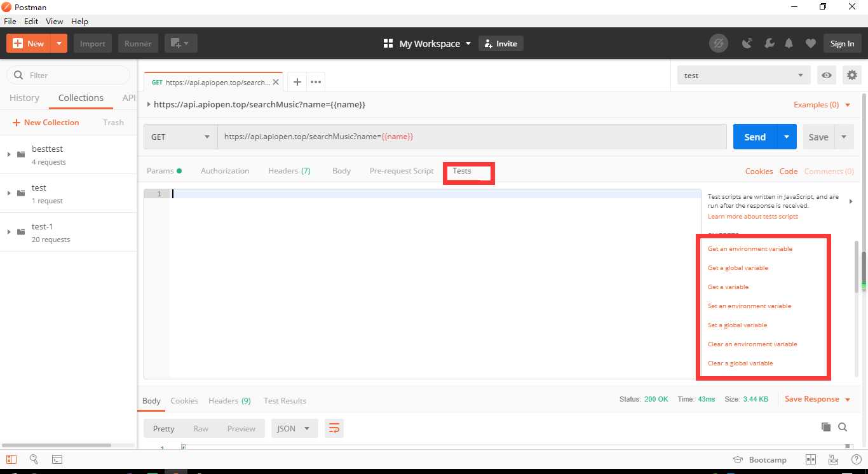The height and width of the screenshot is (474, 868).
Task: Open the Save Response dropdown
Action: 817,399
